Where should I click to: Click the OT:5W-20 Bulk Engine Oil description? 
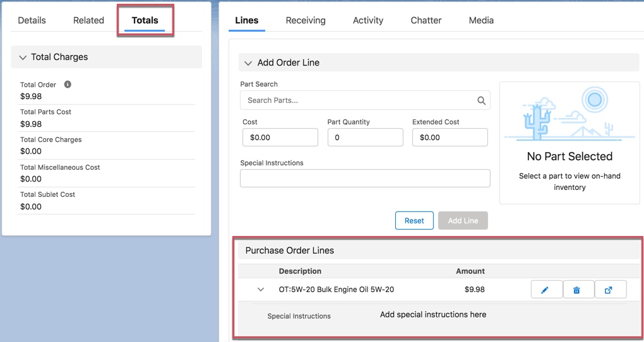tap(336, 290)
